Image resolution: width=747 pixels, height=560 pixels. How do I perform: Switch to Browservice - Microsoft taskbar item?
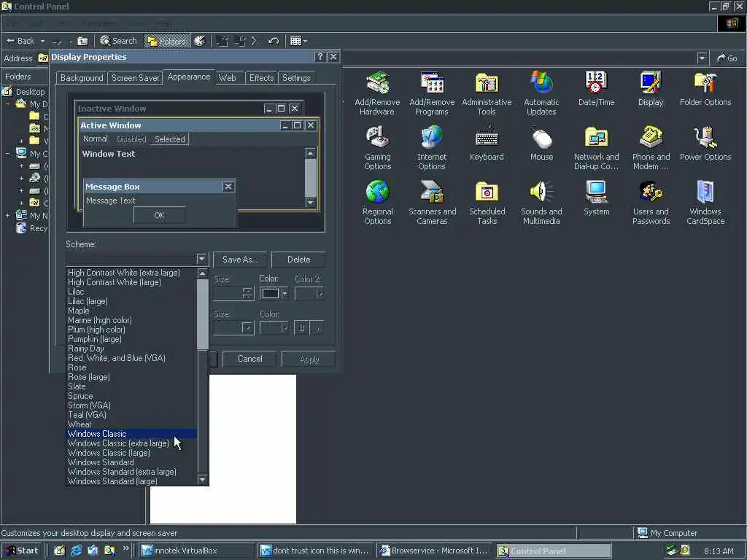pos(434,551)
